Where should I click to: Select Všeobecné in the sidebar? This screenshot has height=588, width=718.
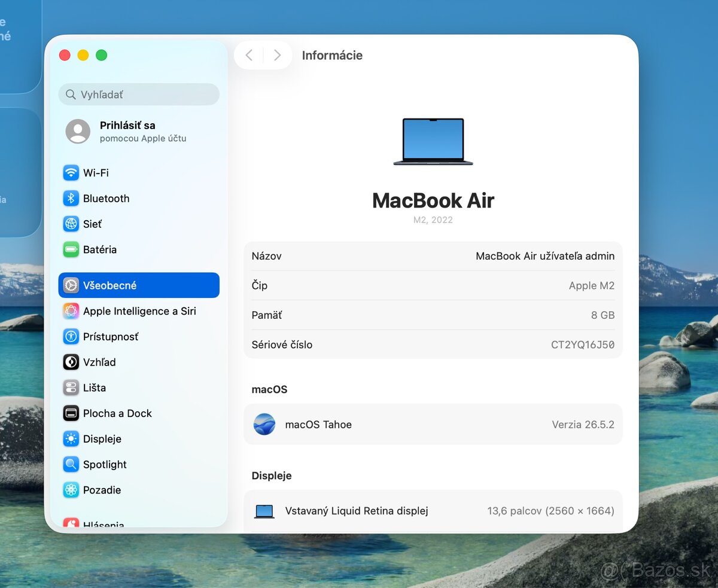point(139,285)
